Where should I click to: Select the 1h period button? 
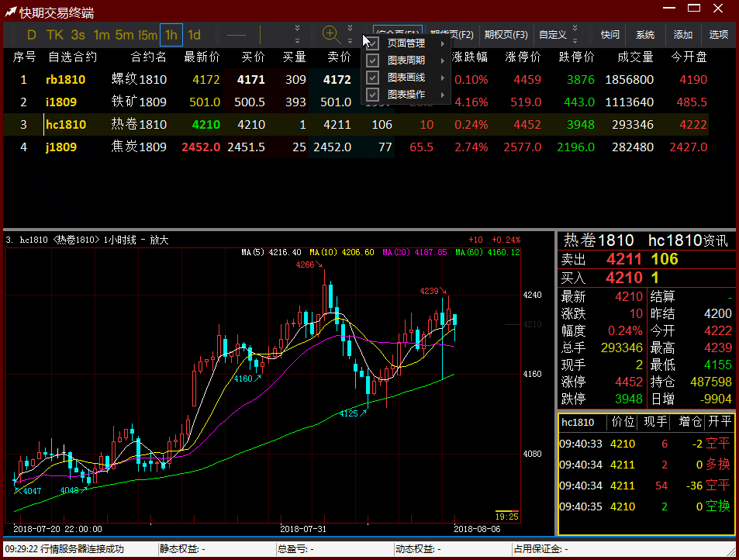171,35
